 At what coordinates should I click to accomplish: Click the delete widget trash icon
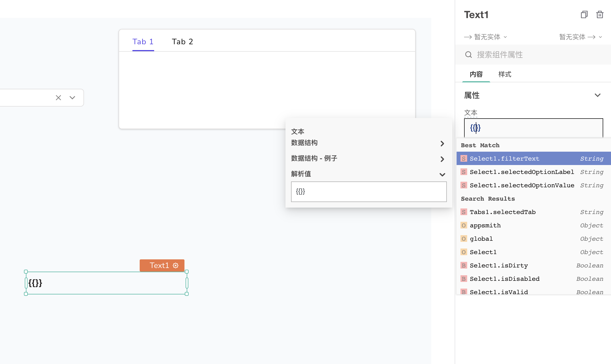(600, 14)
